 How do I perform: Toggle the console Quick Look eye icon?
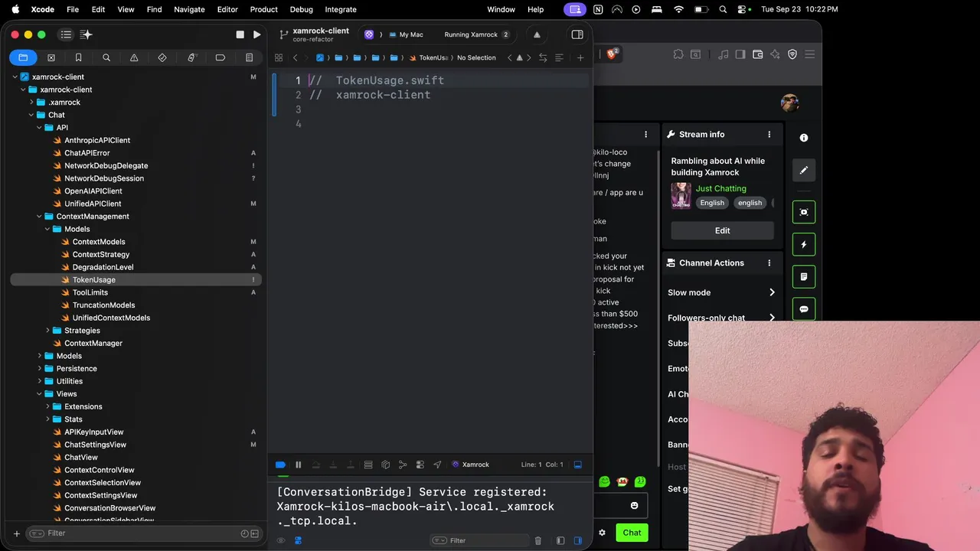coord(281,540)
